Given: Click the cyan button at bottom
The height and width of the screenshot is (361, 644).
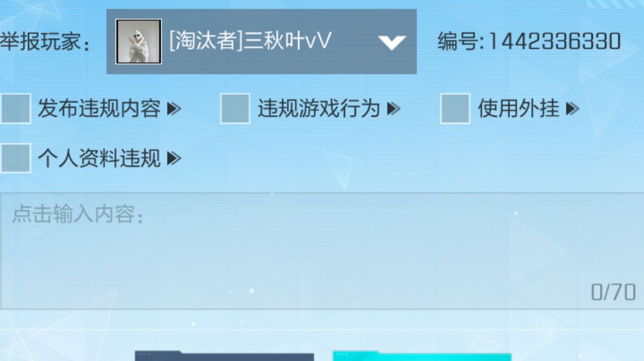Looking at the screenshot, I should [422, 356].
